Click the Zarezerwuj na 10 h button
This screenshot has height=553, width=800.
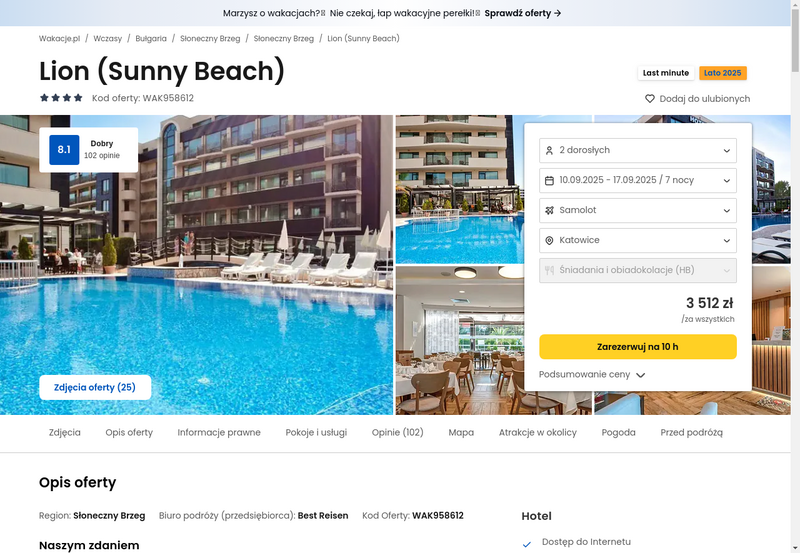pos(638,347)
